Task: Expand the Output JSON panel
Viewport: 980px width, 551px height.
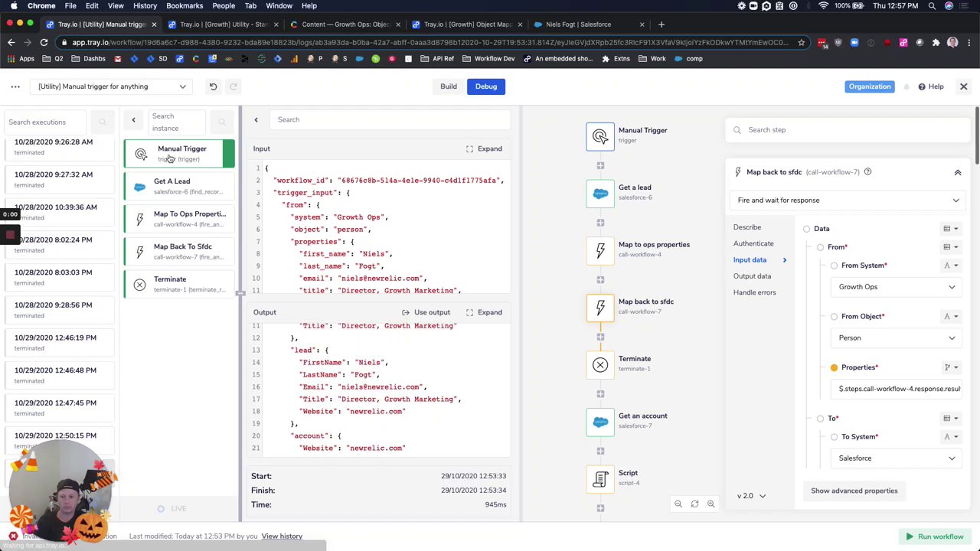Action: pyautogui.click(x=484, y=313)
